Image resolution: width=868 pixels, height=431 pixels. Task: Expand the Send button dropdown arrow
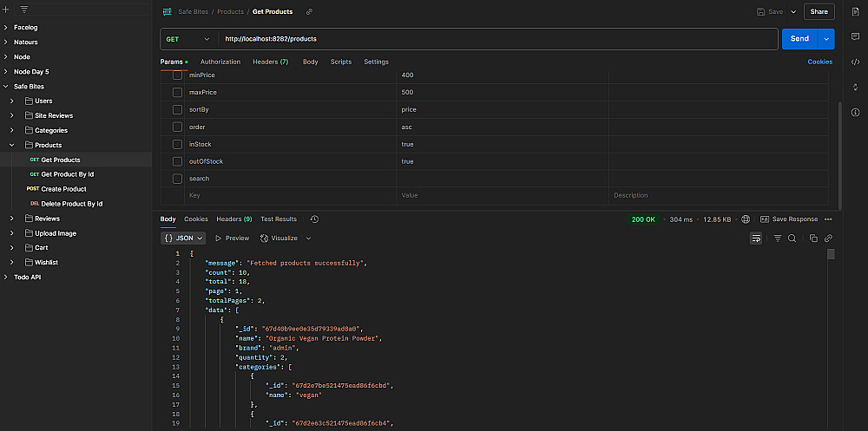click(x=825, y=39)
